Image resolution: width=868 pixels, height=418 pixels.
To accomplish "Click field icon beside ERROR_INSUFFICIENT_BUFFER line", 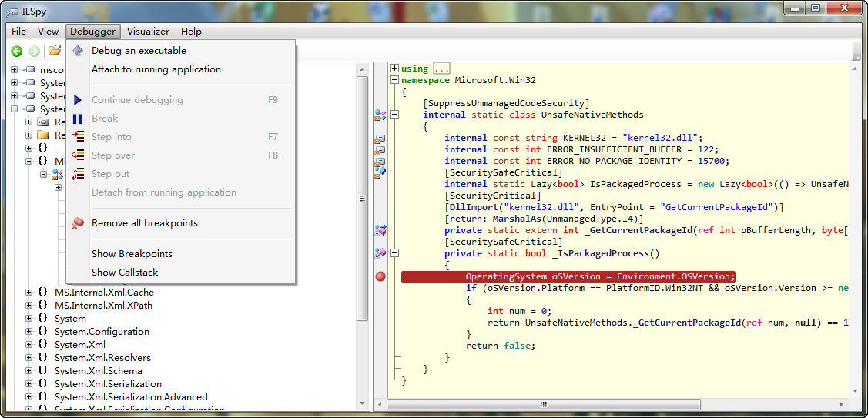I will pyautogui.click(x=380, y=150).
